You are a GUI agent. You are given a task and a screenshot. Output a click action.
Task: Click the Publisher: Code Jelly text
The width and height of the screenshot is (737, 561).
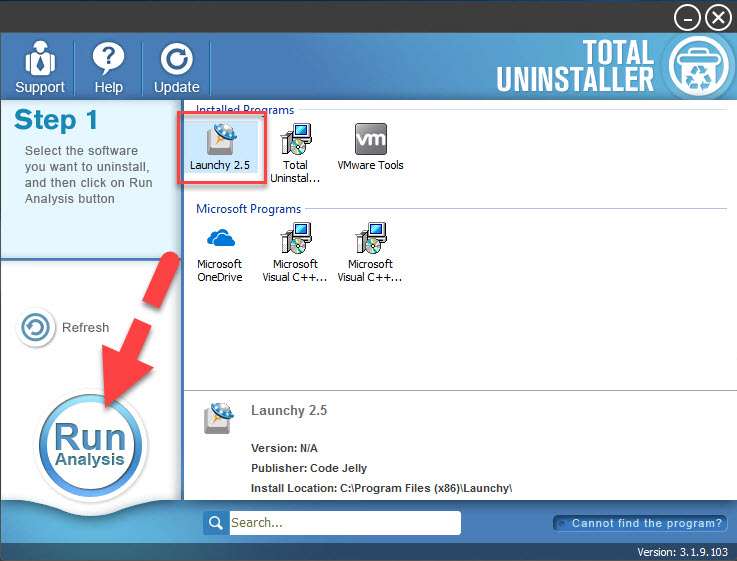pyautogui.click(x=309, y=468)
